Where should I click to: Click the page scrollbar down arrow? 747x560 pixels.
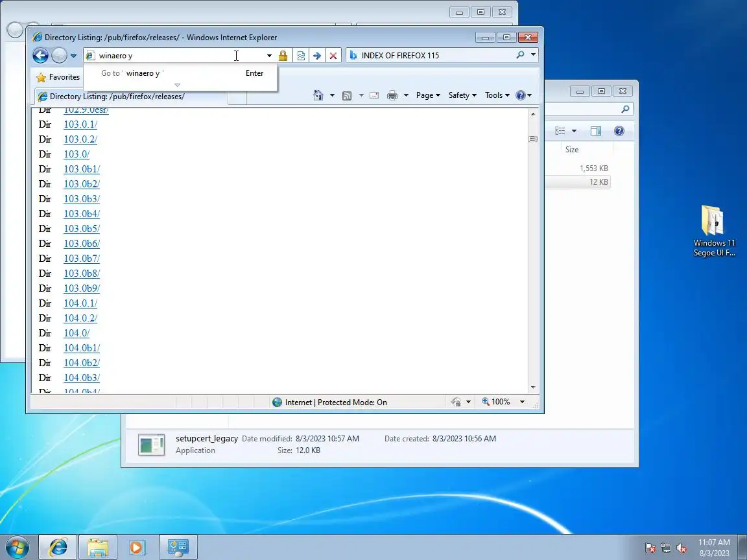click(x=533, y=388)
